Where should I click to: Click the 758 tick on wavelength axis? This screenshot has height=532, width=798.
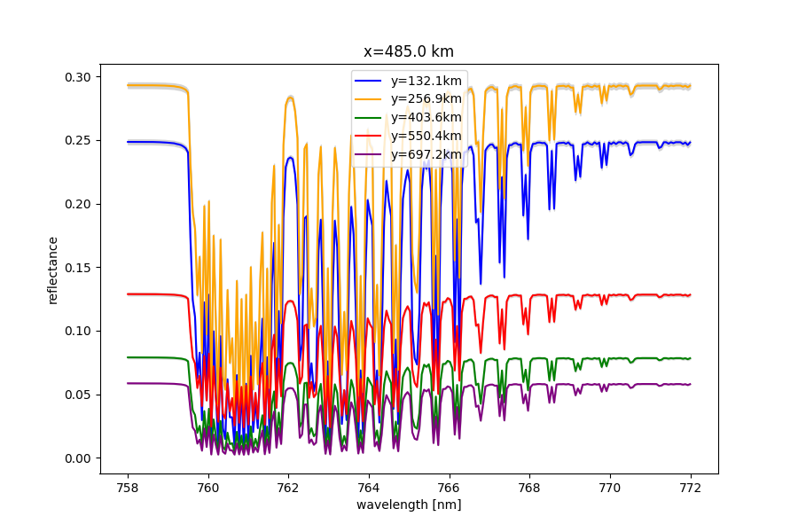[127, 489]
